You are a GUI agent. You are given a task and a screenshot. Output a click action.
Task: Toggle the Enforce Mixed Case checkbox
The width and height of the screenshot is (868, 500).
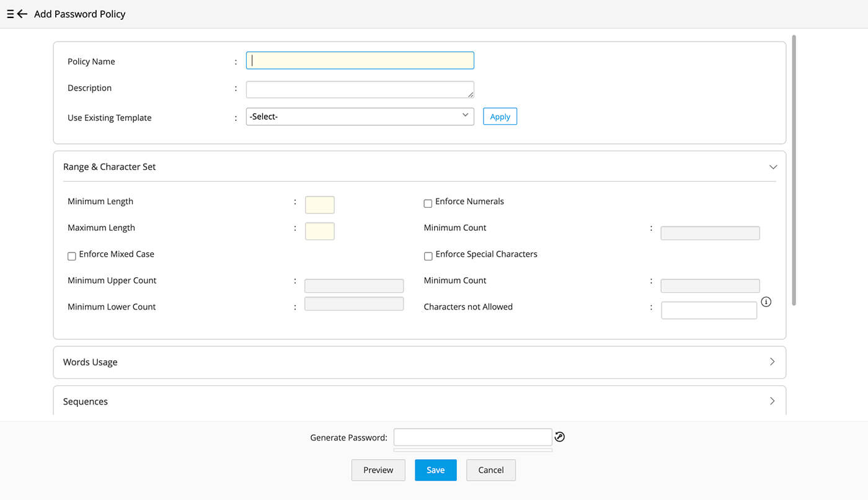pyautogui.click(x=72, y=256)
